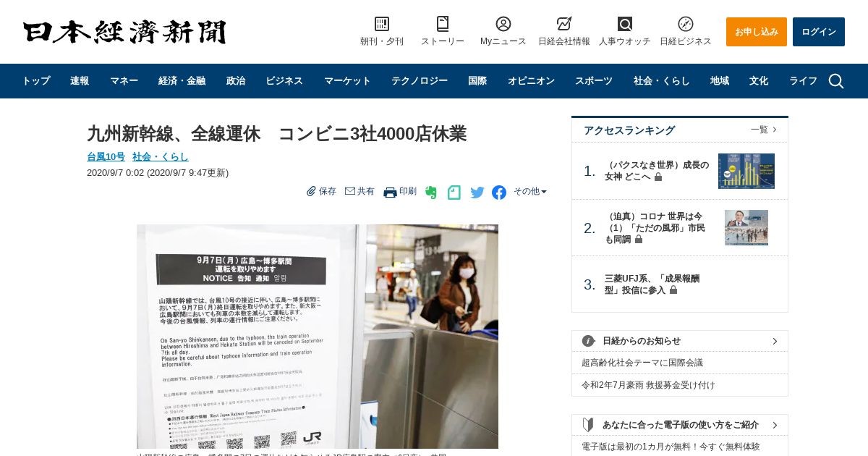Open 超高齢化社会テーマに国際会議 notice
This screenshot has height=456, width=868.
tap(642, 363)
